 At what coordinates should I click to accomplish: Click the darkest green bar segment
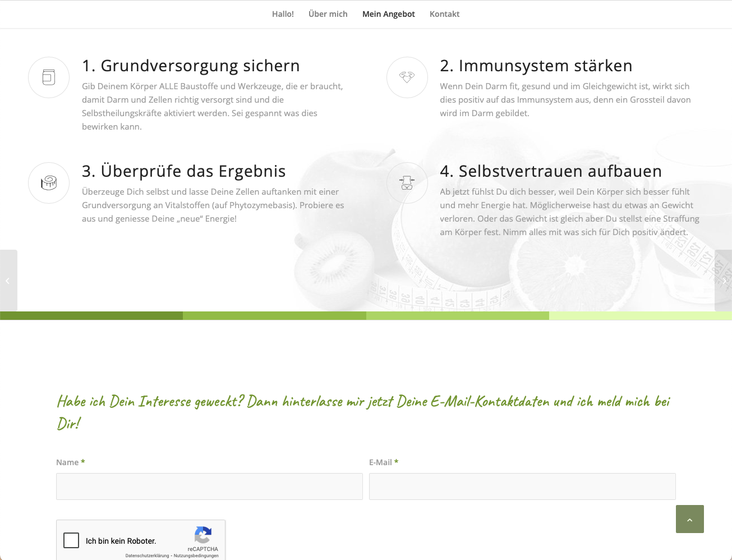tap(91, 315)
